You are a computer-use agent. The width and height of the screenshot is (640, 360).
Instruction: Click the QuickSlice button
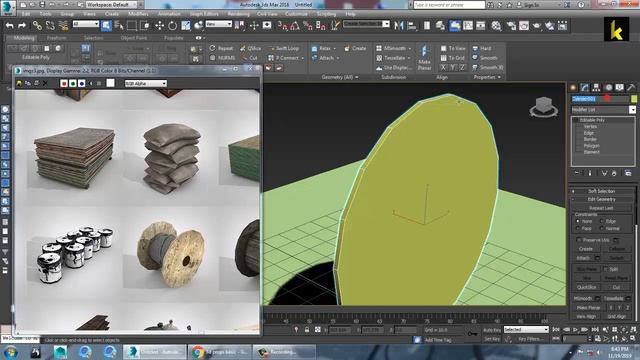click(587, 287)
